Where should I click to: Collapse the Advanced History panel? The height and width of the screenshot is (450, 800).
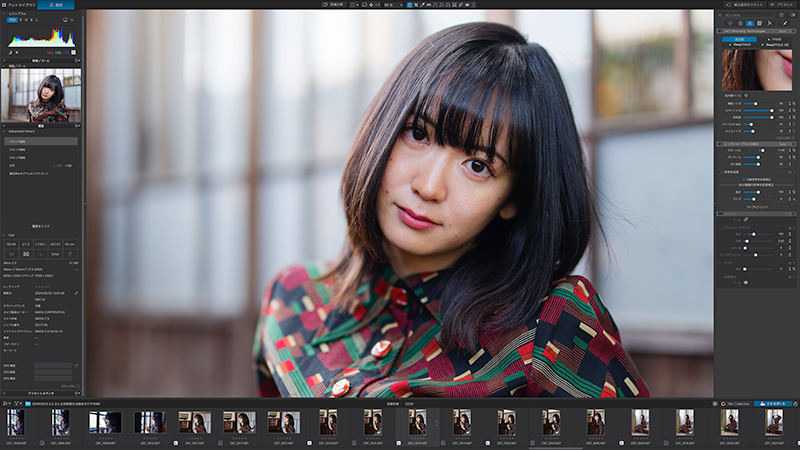(4, 131)
